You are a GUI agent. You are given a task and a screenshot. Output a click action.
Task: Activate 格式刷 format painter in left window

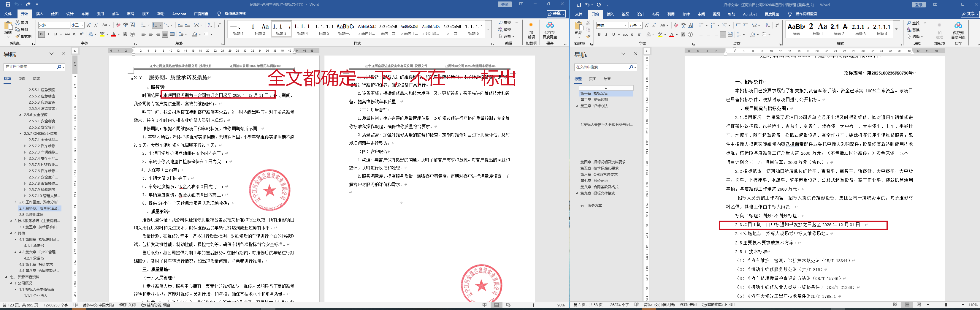coord(23,36)
